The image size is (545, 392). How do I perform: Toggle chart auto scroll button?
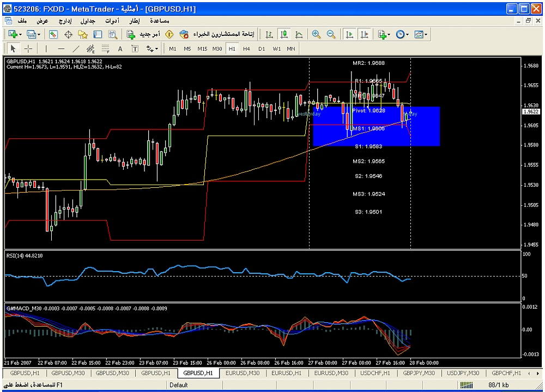pos(349,34)
